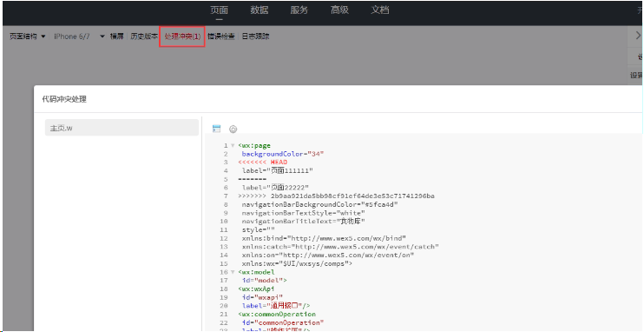Image resolution: width=644 pixels, height=332 pixels.
Task: Click the xmlns:catch code line
Action: click(x=340, y=247)
